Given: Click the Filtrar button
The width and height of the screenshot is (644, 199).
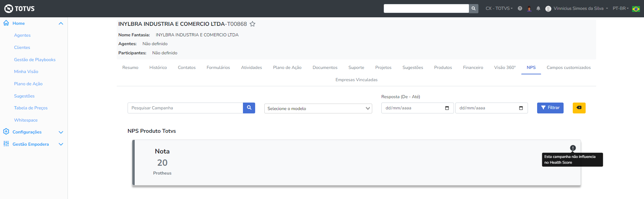Looking at the screenshot, I should [x=550, y=108].
